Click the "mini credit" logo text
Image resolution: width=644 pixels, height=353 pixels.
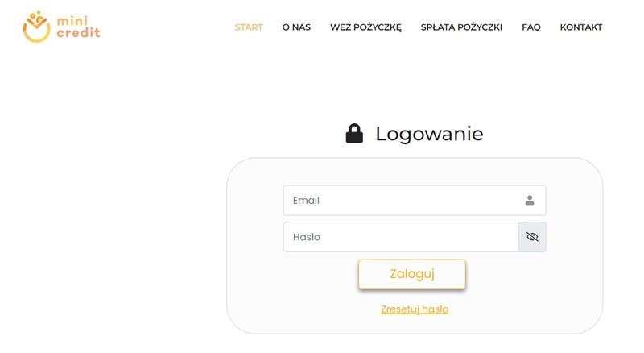pos(78,27)
